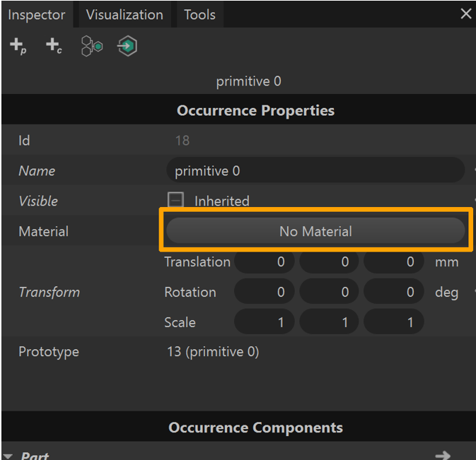This screenshot has width=476, height=460.
Task: Close the Inspector panel with X
Action: 465,14
